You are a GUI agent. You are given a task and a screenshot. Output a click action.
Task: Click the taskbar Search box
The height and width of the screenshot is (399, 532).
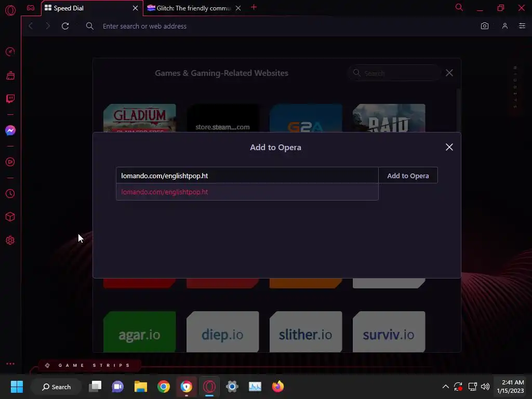(x=56, y=387)
